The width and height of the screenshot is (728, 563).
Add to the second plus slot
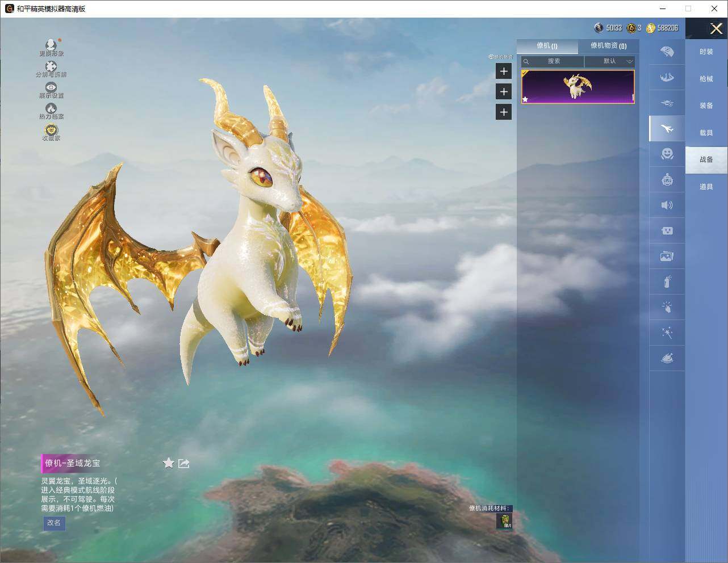pos(504,91)
